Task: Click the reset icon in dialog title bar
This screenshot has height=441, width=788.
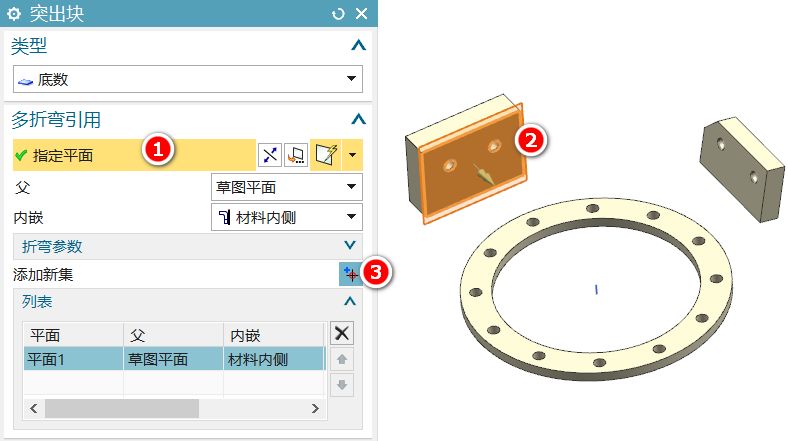Action: [338, 13]
